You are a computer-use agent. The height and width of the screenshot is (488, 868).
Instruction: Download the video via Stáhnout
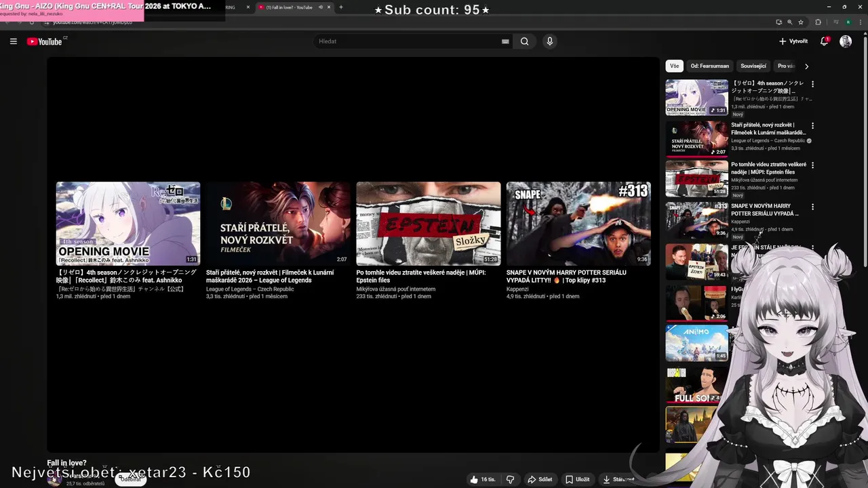[618, 479]
